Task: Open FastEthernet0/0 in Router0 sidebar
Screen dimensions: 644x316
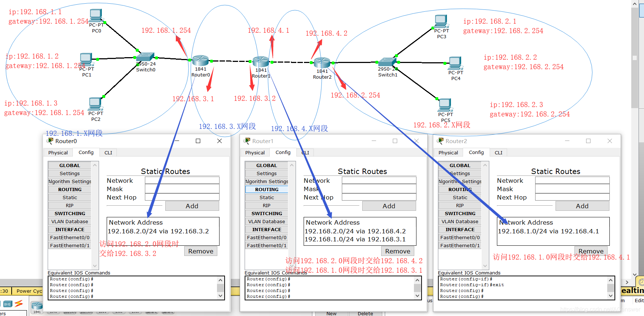Action: click(70, 237)
